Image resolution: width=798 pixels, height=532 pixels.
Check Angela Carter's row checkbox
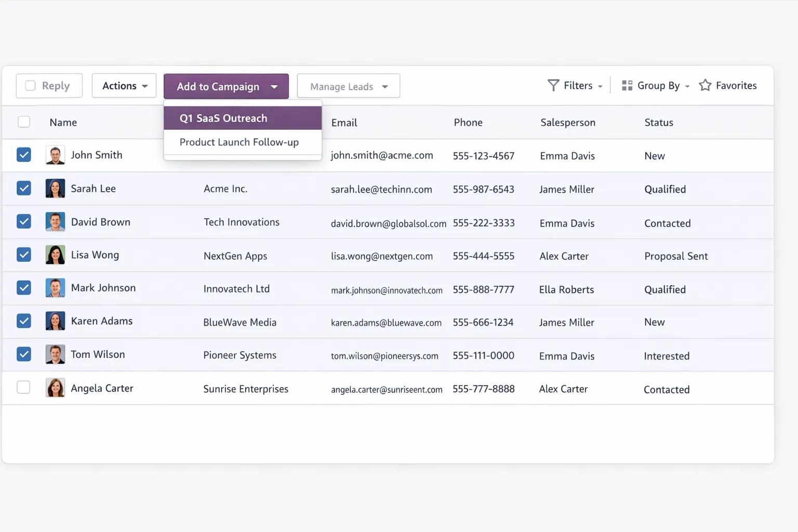pos(24,387)
